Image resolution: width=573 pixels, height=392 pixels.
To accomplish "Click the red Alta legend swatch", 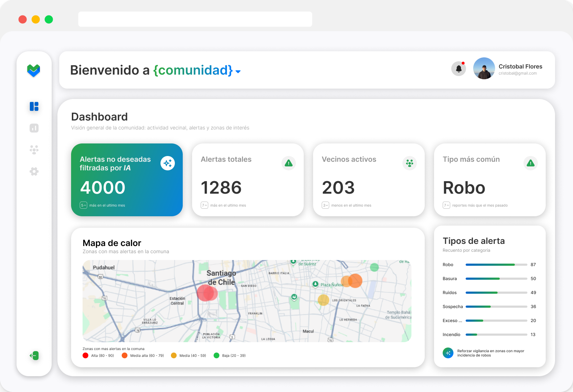I will click(85, 355).
